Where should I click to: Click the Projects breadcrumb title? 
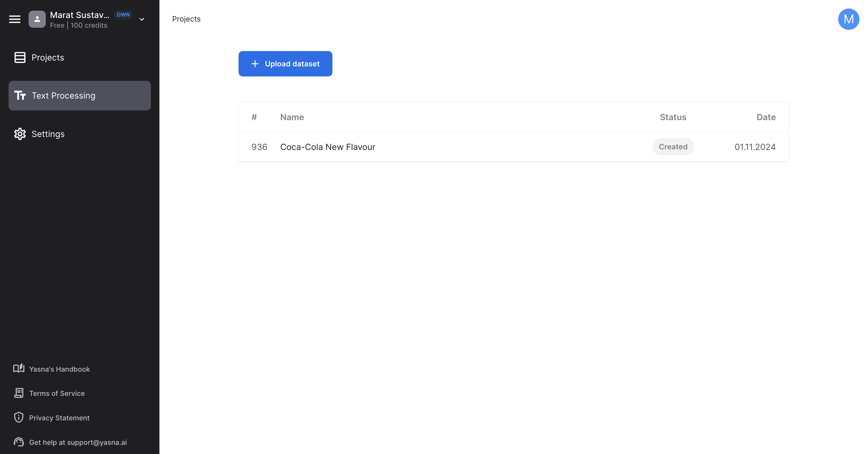click(x=186, y=19)
